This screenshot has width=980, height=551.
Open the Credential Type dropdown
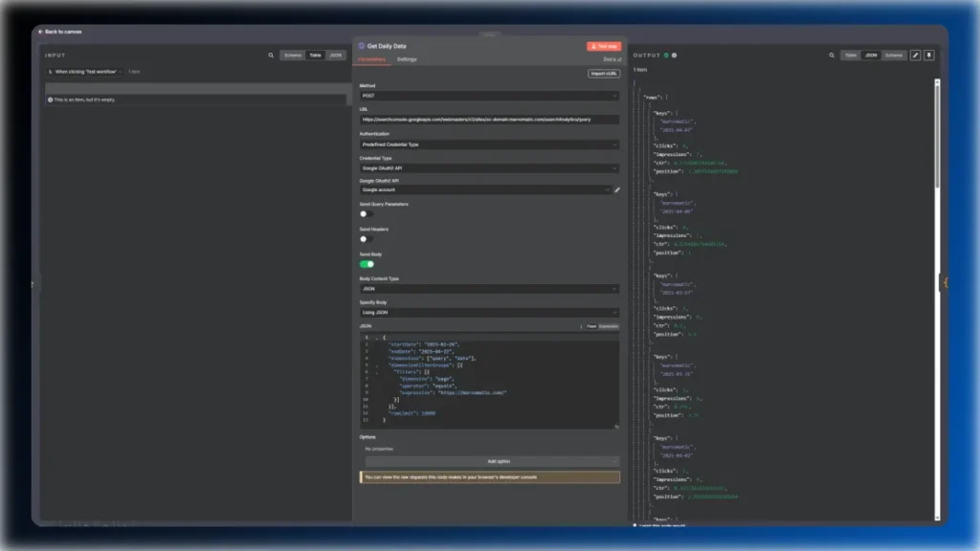coord(489,168)
